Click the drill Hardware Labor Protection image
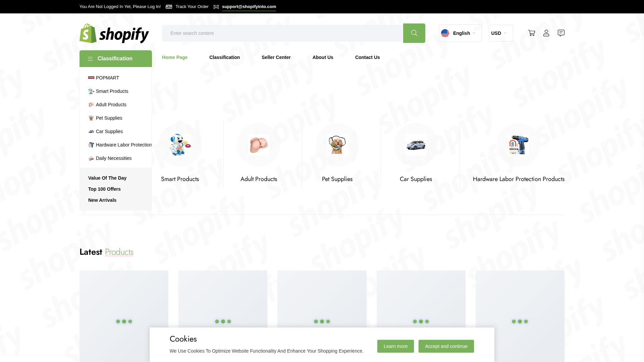Viewport: 644px width, 362px height. (x=519, y=145)
